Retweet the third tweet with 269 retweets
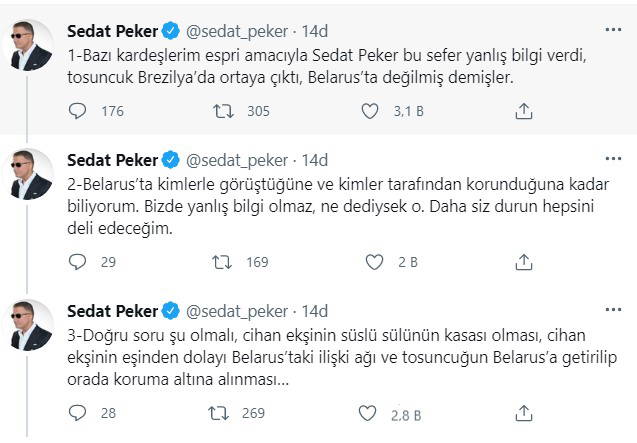Image resolution: width=637 pixels, height=443 pixels. pos(227,412)
